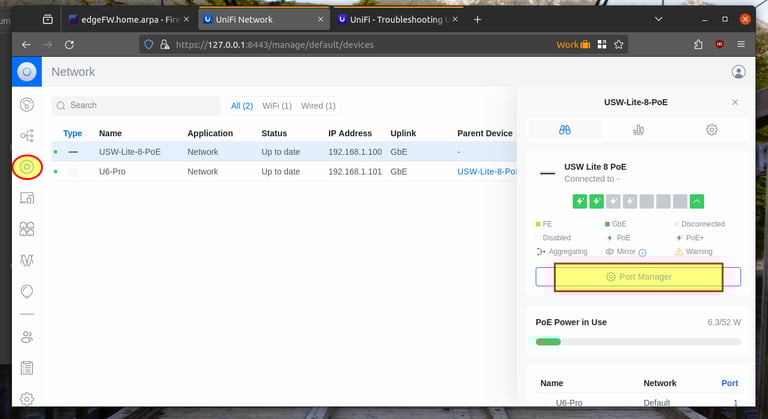Go back in browser

coord(26,45)
